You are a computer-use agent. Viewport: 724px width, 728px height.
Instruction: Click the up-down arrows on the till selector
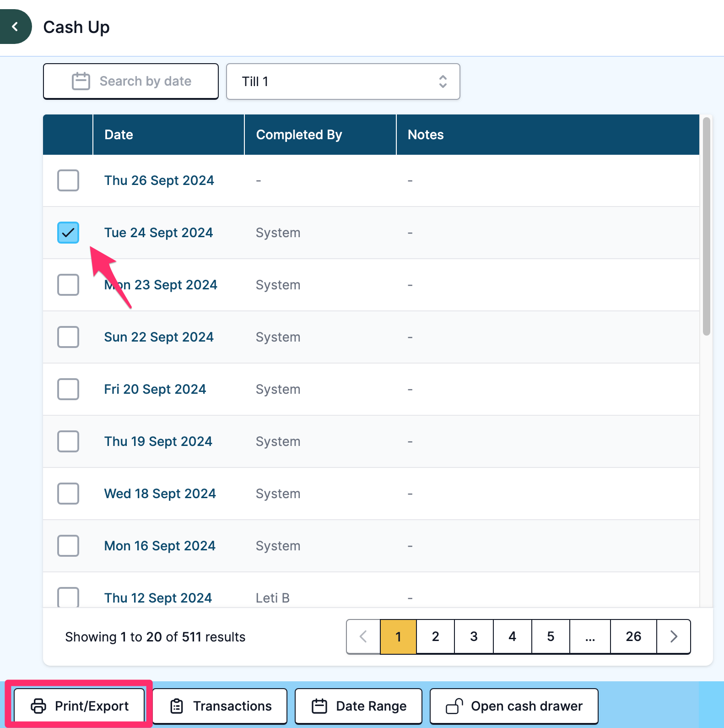pyautogui.click(x=443, y=81)
